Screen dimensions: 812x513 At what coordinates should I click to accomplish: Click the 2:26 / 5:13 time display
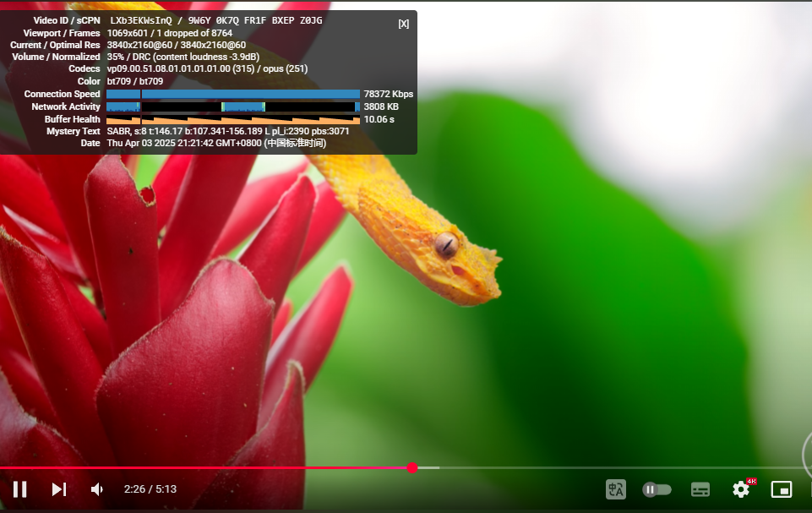pyautogui.click(x=150, y=489)
